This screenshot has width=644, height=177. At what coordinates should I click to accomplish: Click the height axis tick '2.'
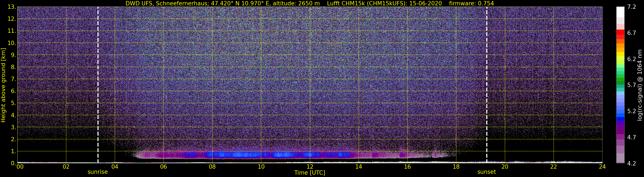13,139
